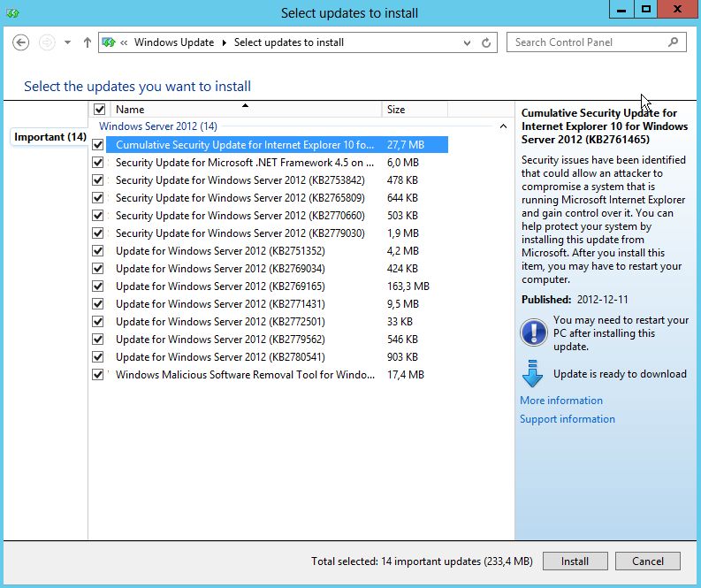Click the Windows Update icon in address bar
This screenshot has height=588, width=701.
[x=109, y=42]
